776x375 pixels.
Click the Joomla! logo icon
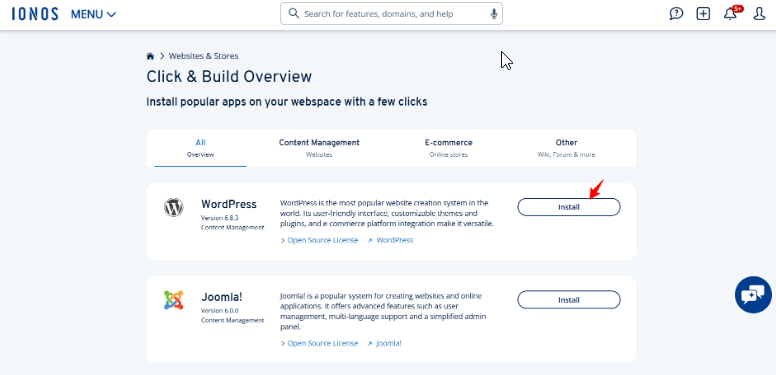click(x=174, y=300)
